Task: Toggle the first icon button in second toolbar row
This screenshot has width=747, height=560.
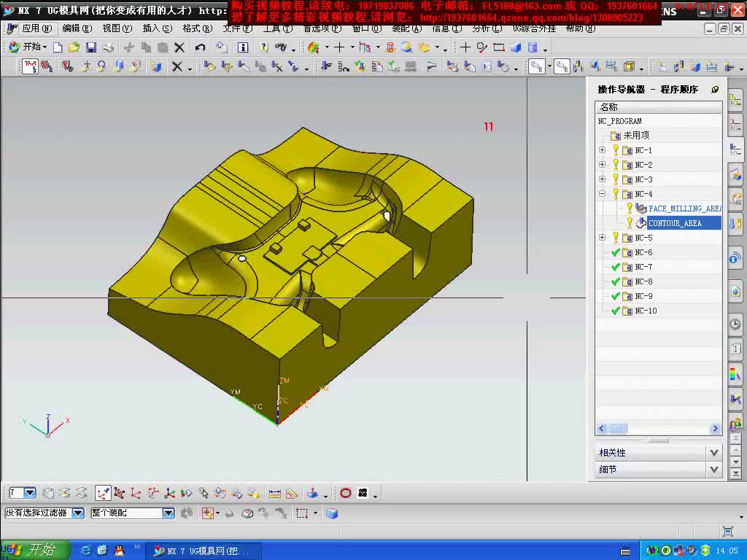Action: point(29,66)
